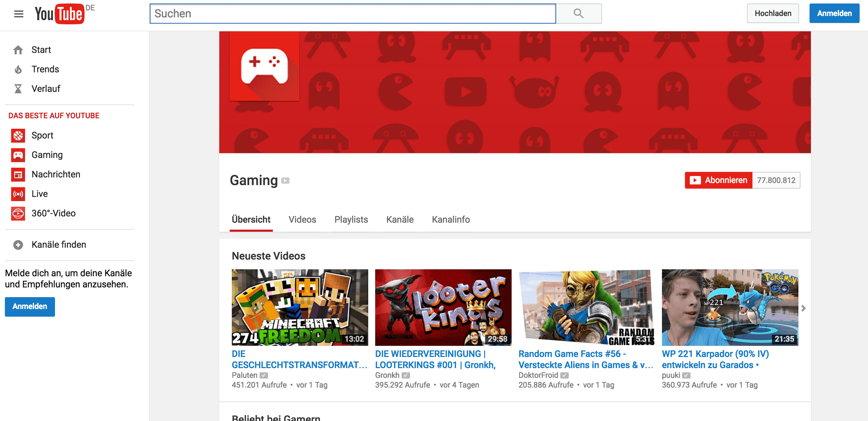The height and width of the screenshot is (421, 868).
Task: Open the Playlists tab
Action: 351,220
